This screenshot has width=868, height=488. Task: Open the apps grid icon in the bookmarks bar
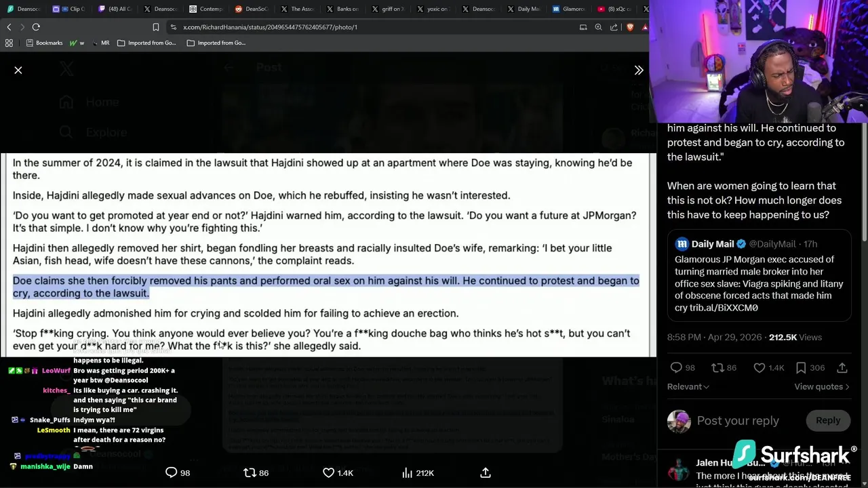point(9,43)
